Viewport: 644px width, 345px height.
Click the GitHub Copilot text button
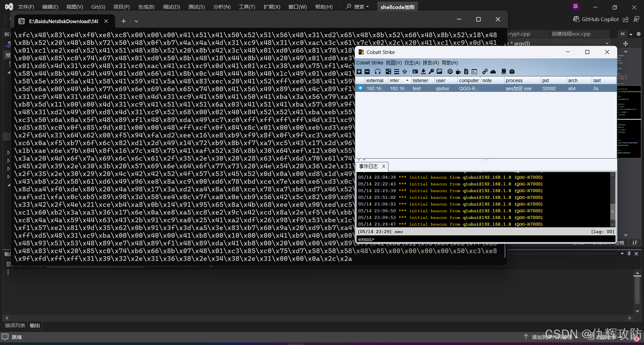pos(600,19)
